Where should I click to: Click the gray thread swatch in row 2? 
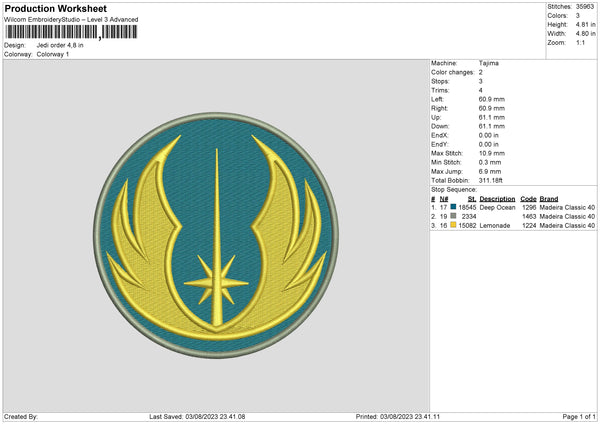click(x=453, y=216)
